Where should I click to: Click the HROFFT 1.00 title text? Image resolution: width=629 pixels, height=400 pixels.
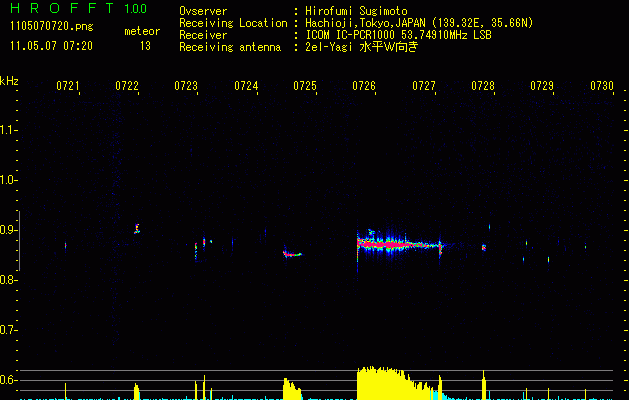click(78, 8)
